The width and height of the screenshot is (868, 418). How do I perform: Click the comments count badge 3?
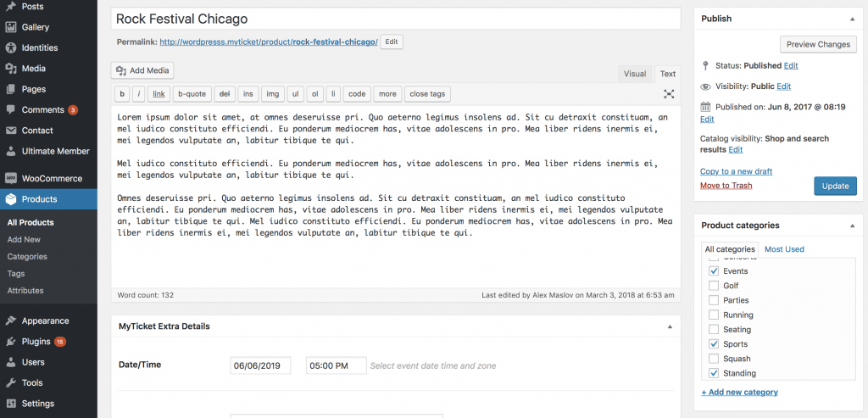tap(73, 110)
